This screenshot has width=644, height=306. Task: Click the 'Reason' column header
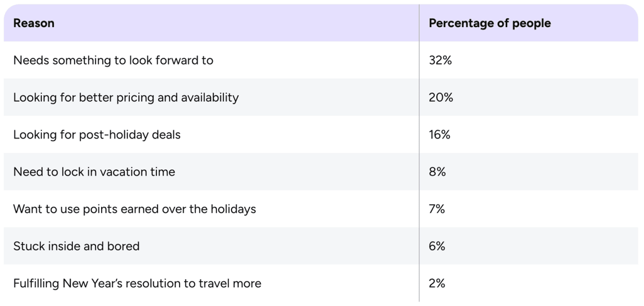click(34, 23)
